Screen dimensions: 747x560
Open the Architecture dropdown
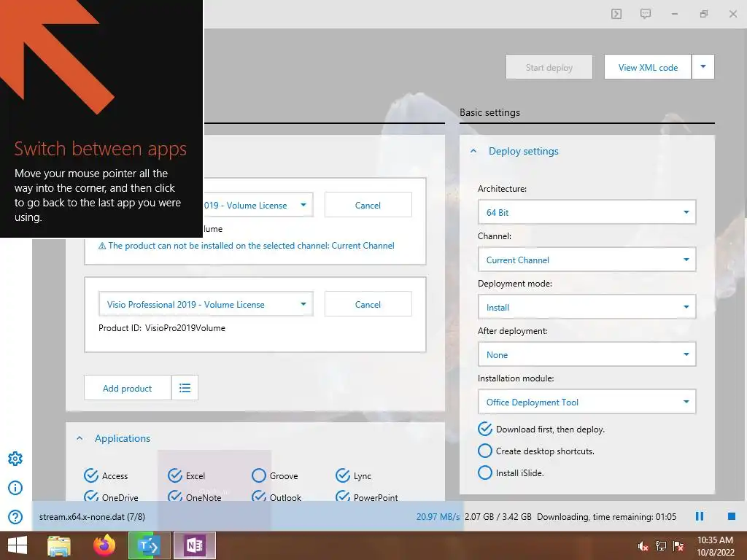coord(587,212)
